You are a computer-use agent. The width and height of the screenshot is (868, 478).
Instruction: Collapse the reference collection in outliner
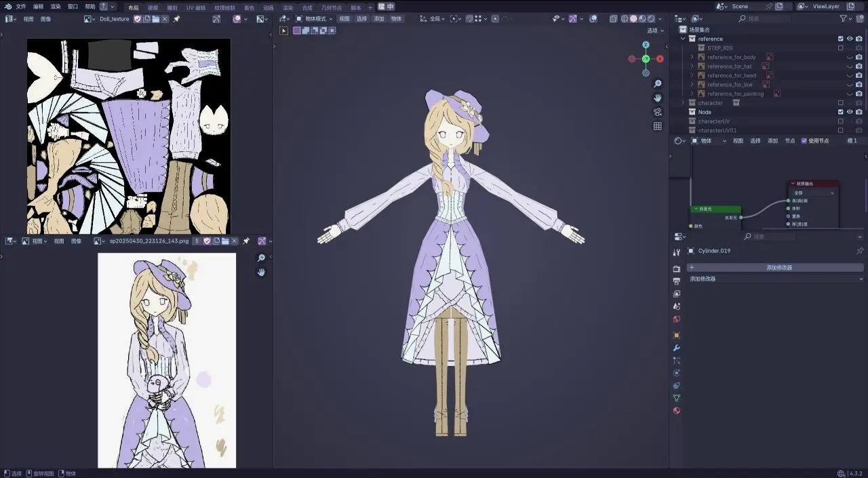[x=684, y=39]
